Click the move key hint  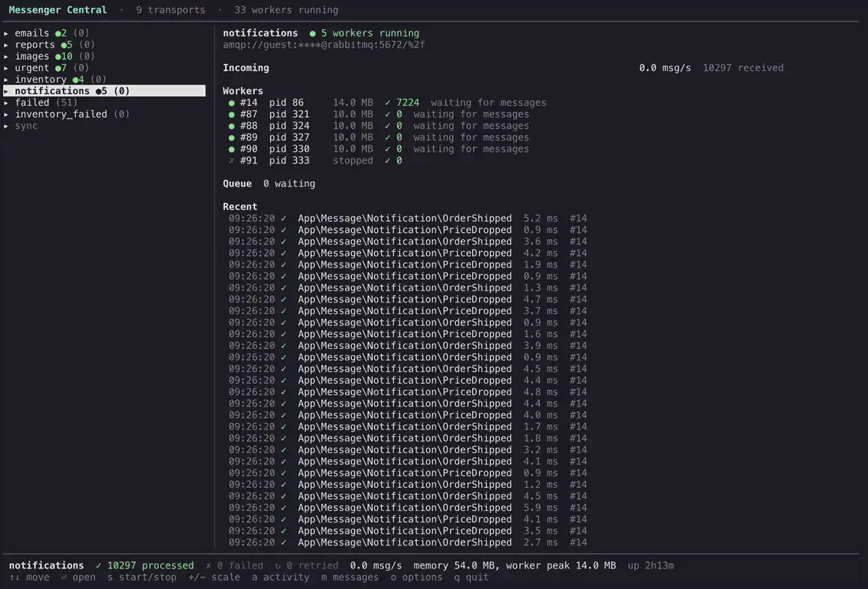[x=28, y=577]
